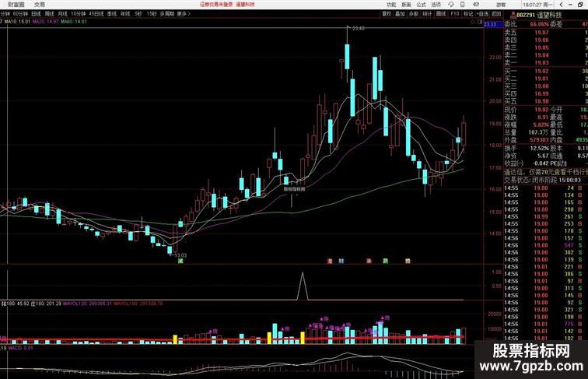Click the small square window icon above price axis
This screenshot has width=588, height=379.
click(x=480, y=22)
